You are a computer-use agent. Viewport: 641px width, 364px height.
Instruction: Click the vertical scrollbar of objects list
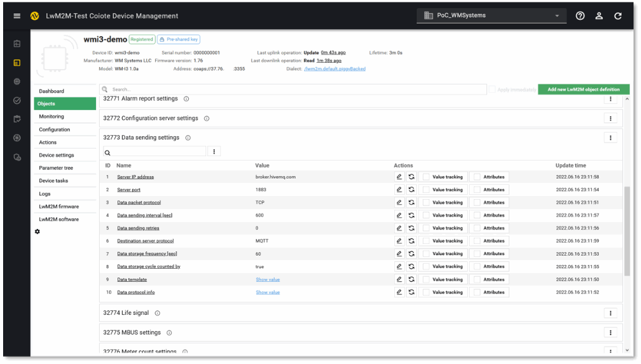click(x=627, y=230)
